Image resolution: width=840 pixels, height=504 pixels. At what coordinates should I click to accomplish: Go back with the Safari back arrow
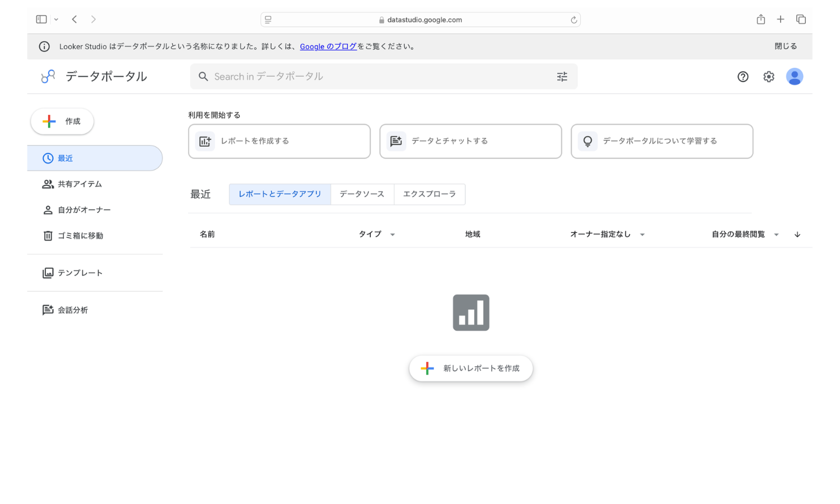coord(74,19)
